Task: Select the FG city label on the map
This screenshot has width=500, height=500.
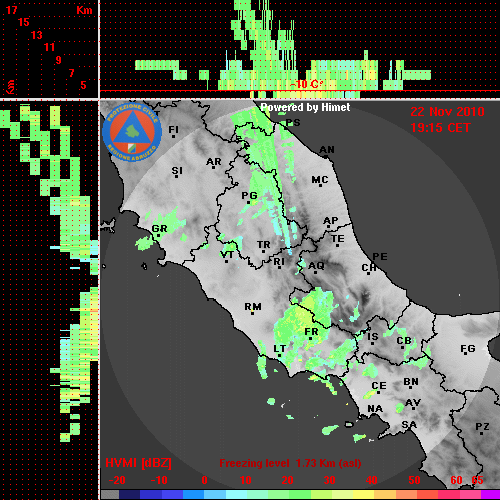Action: (x=468, y=349)
